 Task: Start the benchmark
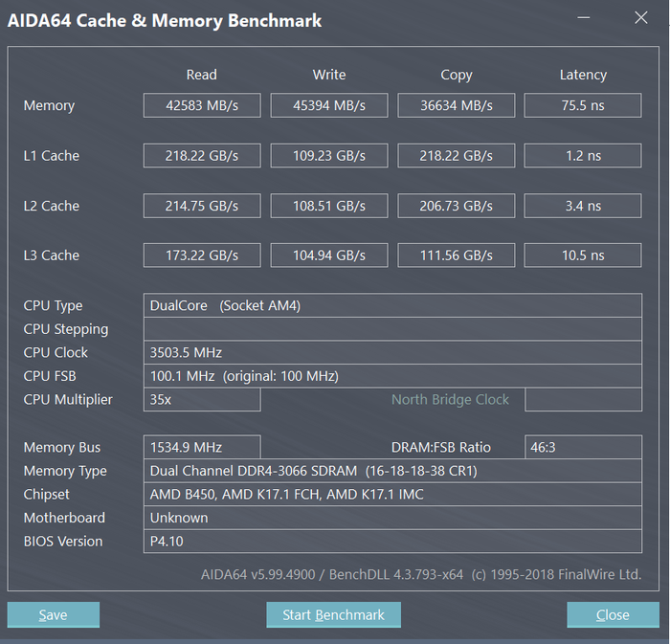pos(333,614)
